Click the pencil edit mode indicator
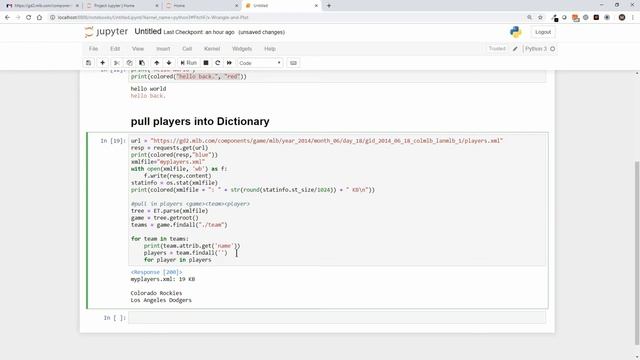Viewport: 640px width, 360px height. tap(515, 49)
